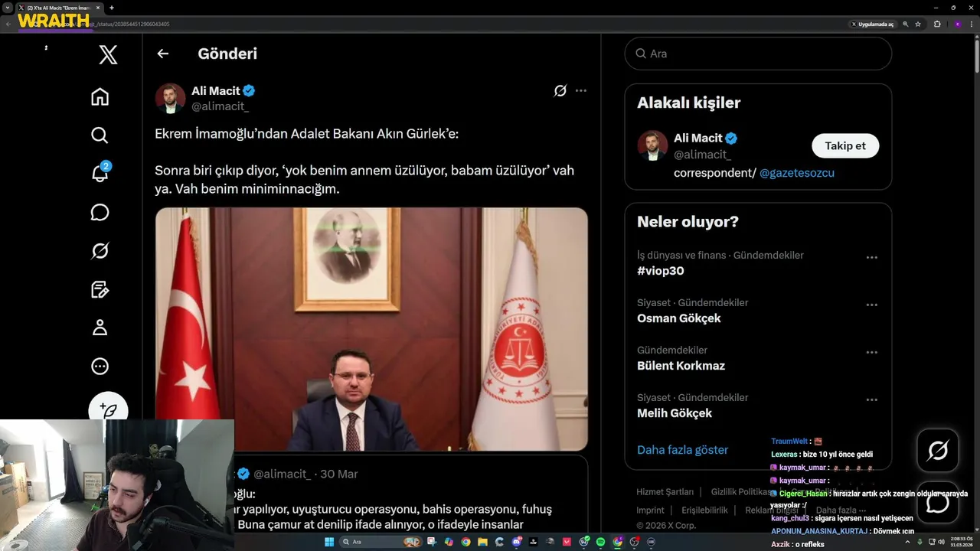Click the Grok explain icon on post
Viewport: 980px width, 551px height.
click(x=560, y=91)
